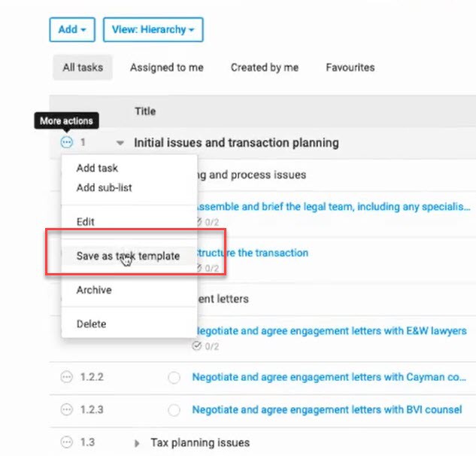
Task: Open More actions for row 1.3
Action: coord(66,442)
